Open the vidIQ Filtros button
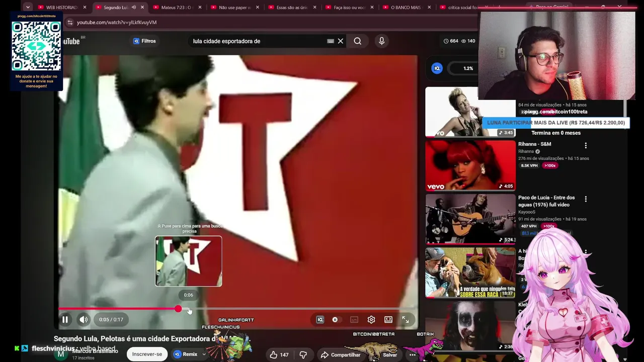This screenshot has width=644, height=362. tap(144, 41)
